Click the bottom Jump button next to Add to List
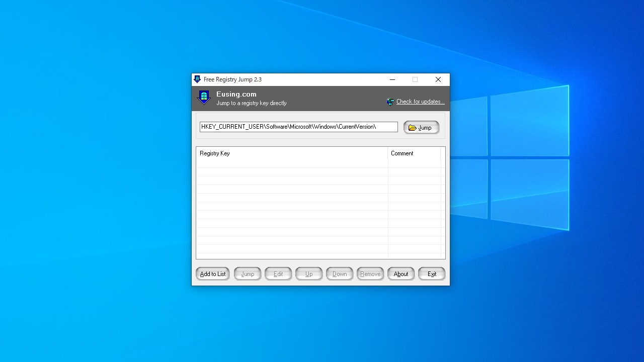Screen dimensions: 644x362 pyautogui.click(x=248, y=274)
